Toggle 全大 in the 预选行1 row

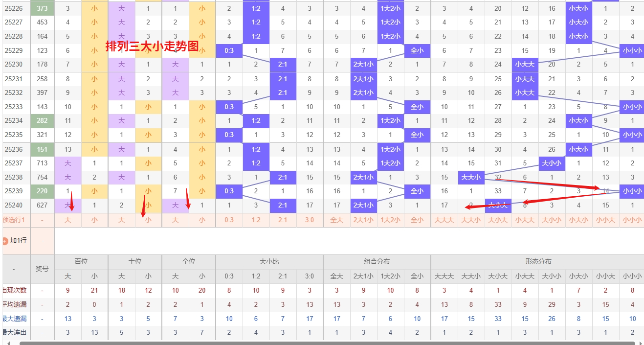[x=336, y=220]
